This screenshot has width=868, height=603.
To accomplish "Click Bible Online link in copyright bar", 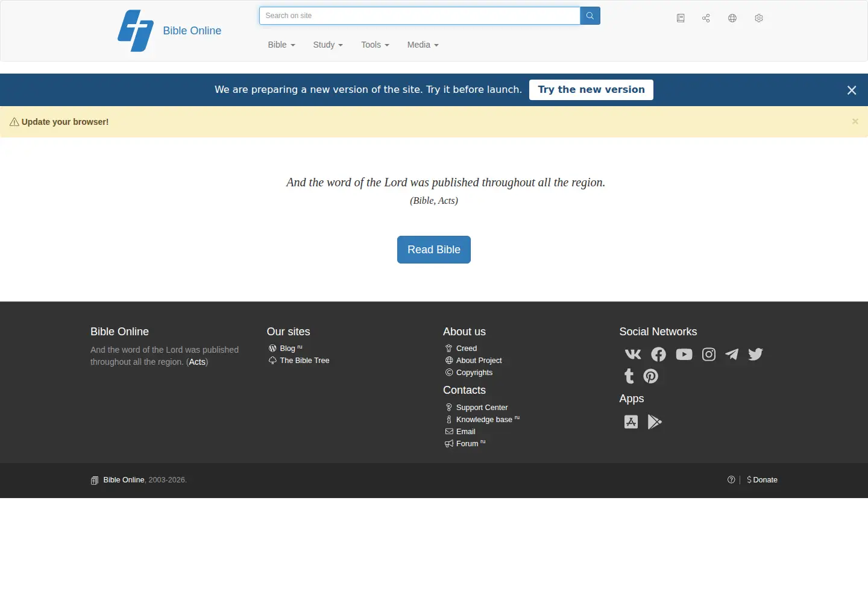I will pyautogui.click(x=124, y=480).
